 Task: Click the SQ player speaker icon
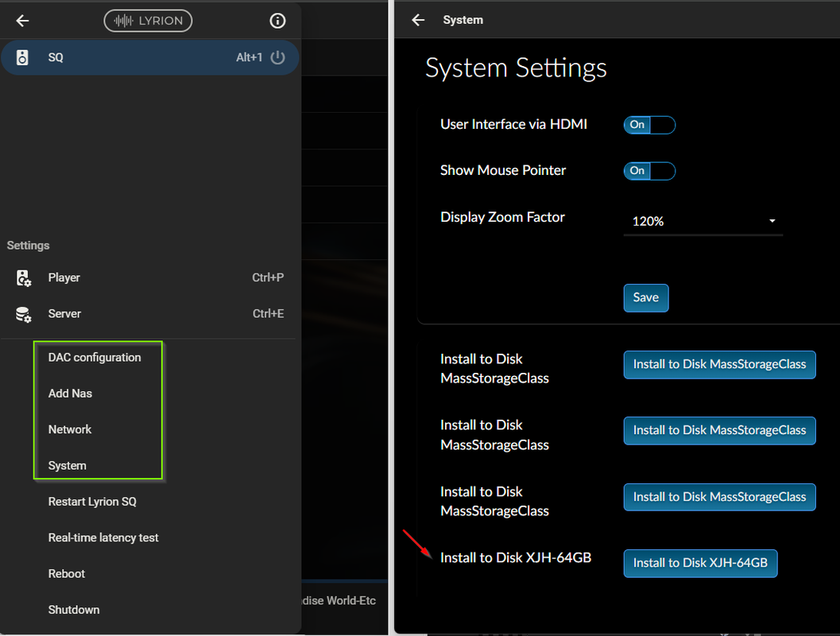coord(22,57)
